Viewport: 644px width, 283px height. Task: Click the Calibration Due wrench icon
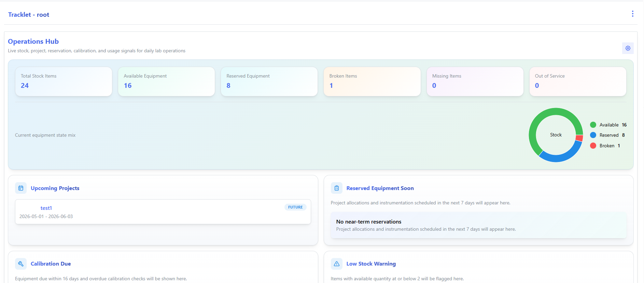click(x=21, y=264)
